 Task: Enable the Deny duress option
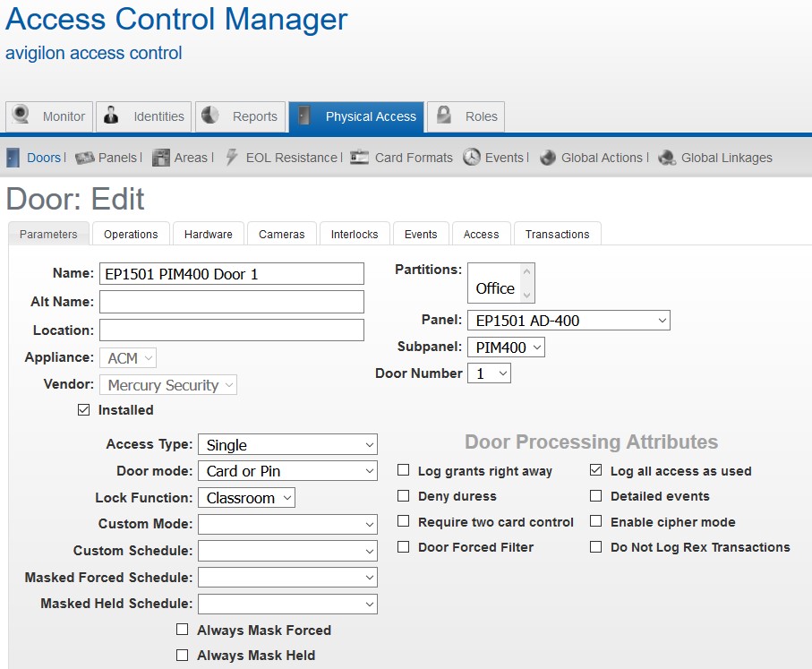(403, 495)
